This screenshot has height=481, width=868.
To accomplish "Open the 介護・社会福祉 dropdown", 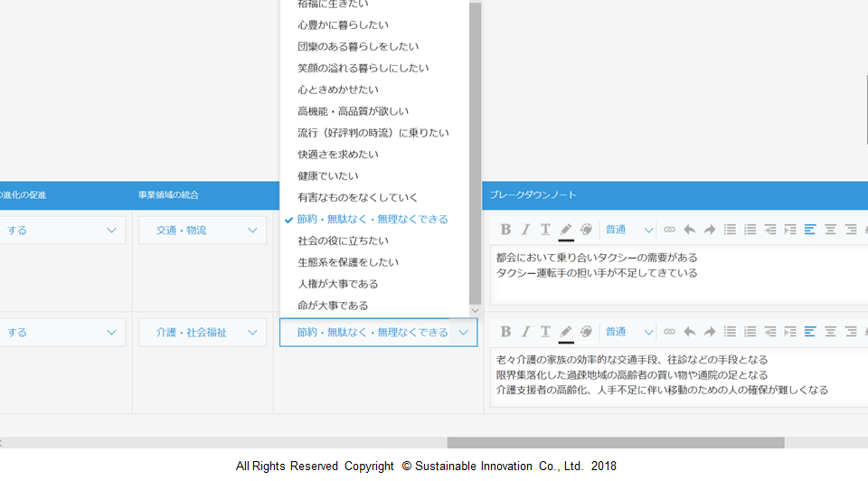I will point(203,333).
